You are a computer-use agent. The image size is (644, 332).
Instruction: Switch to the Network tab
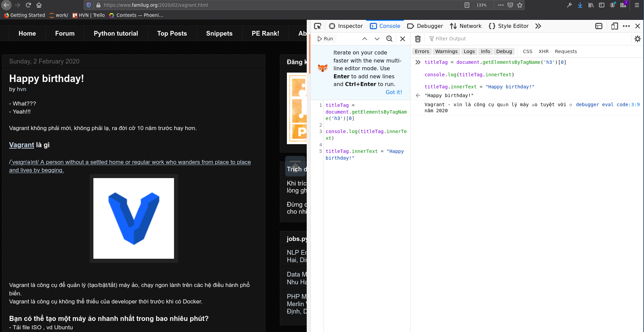(x=466, y=26)
